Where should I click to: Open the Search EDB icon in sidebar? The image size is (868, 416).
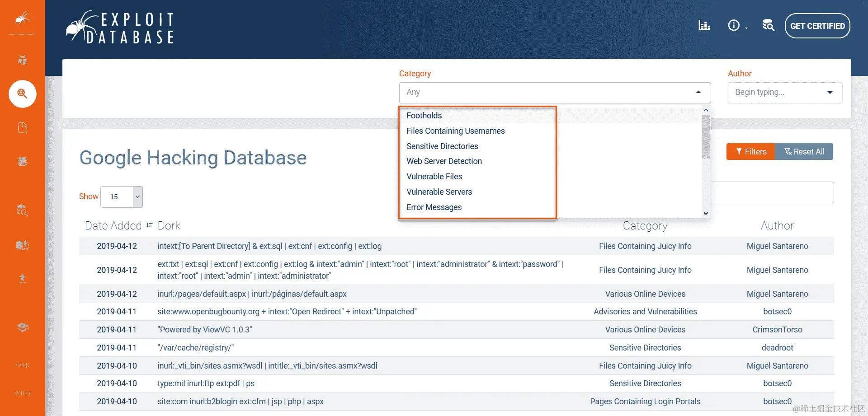[22, 210]
